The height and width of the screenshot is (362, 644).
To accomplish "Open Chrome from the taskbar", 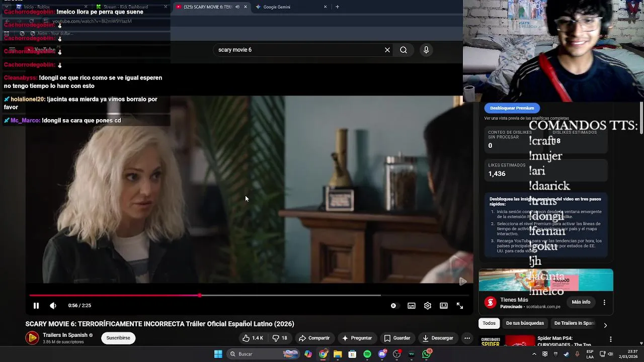I will coord(323,354).
